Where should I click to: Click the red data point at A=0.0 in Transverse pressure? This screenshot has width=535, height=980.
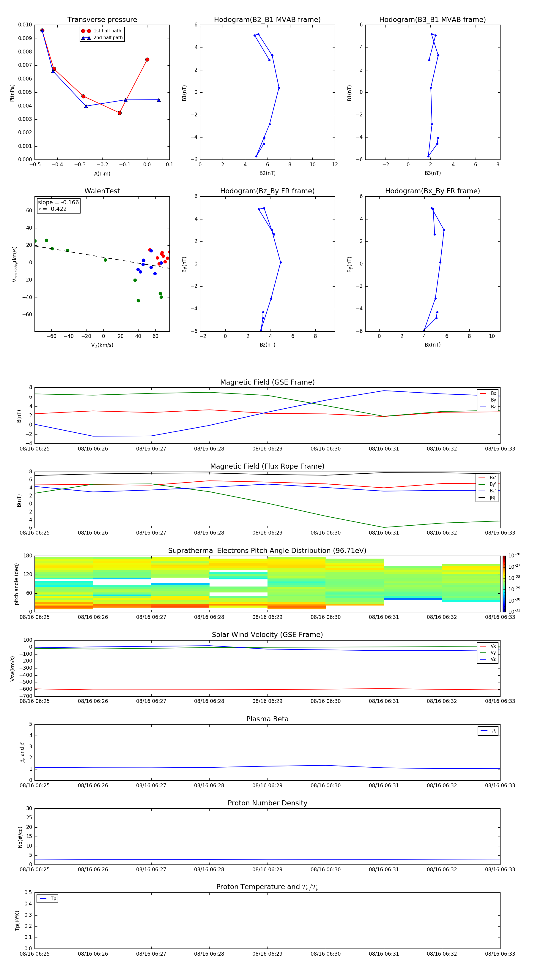tap(147, 60)
